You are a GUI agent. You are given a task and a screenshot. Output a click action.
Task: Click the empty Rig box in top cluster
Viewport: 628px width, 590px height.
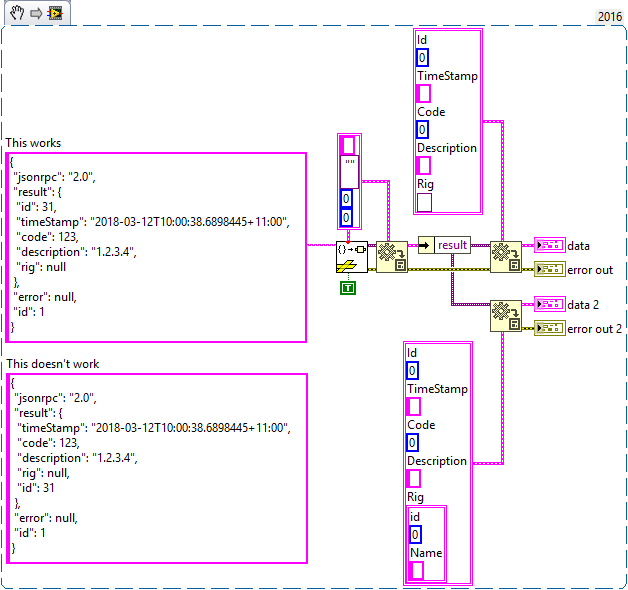click(x=424, y=202)
